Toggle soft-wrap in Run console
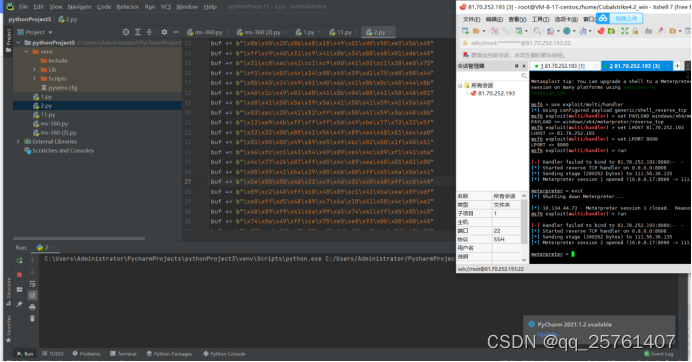 [x=32, y=284]
